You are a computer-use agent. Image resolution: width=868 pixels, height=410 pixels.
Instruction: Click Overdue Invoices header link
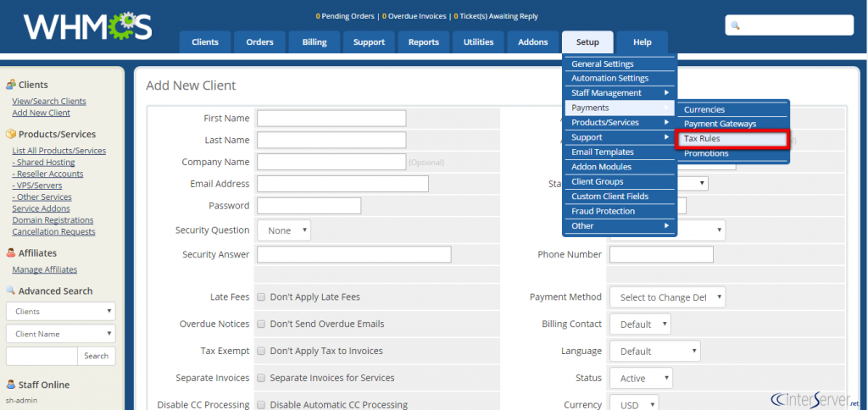(414, 17)
